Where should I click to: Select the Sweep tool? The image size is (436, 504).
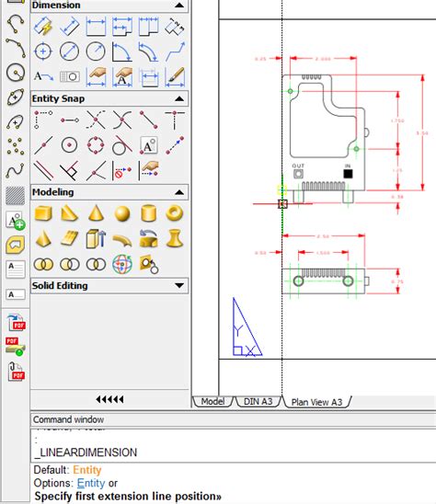[x=122, y=240]
